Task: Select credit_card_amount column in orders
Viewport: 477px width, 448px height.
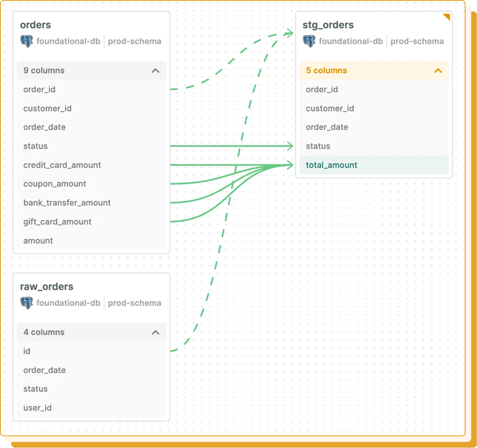Action: tap(92, 165)
